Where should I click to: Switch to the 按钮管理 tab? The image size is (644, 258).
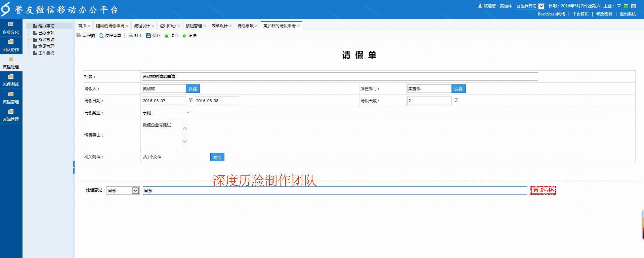(x=194, y=26)
